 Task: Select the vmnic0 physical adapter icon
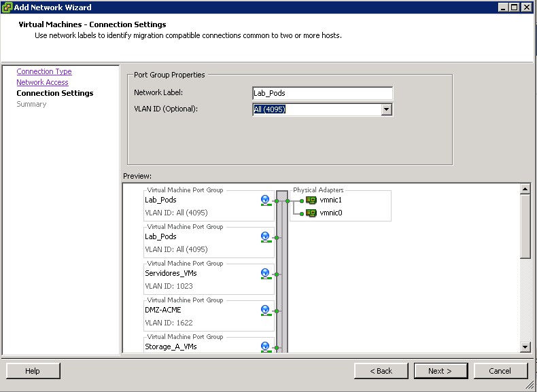tap(311, 213)
